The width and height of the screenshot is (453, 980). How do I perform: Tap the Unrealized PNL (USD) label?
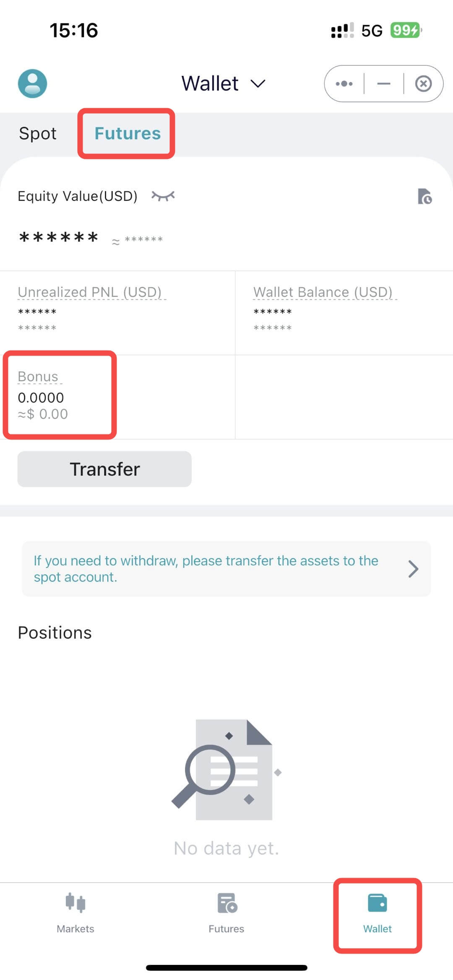[90, 292]
